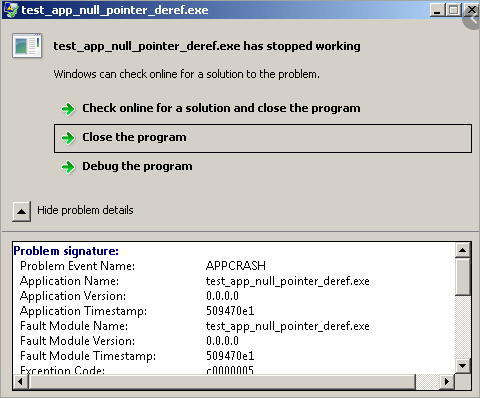Maximize the crash dialog window
The height and width of the screenshot is (398, 480).
(453, 10)
